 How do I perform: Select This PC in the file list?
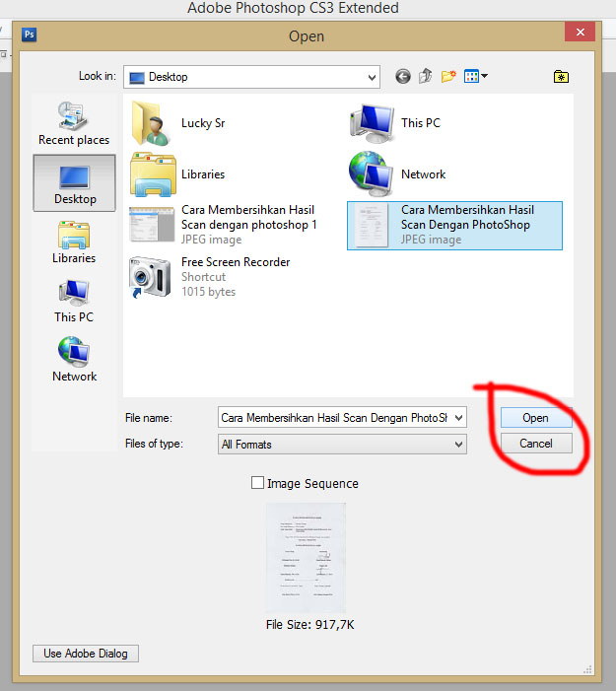(x=395, y=123)
